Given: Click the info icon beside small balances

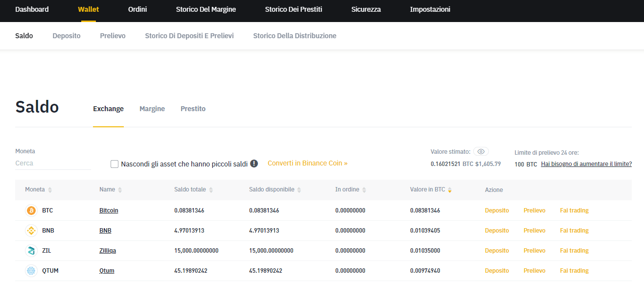Looking at the screenshot, I should (x=254, y=164).
